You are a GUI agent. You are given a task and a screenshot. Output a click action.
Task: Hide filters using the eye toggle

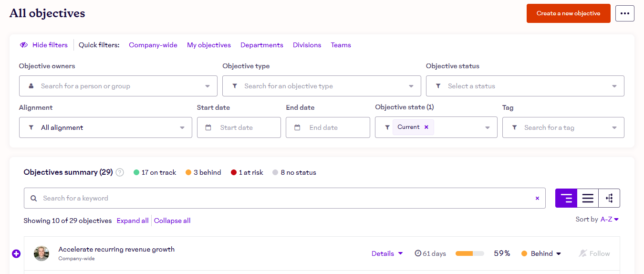44,45
